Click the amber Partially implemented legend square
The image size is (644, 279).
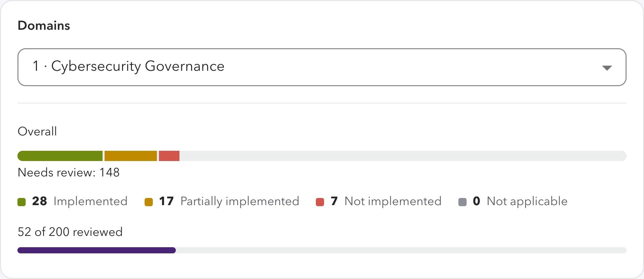pyautogui.click(x=149, y=202)
